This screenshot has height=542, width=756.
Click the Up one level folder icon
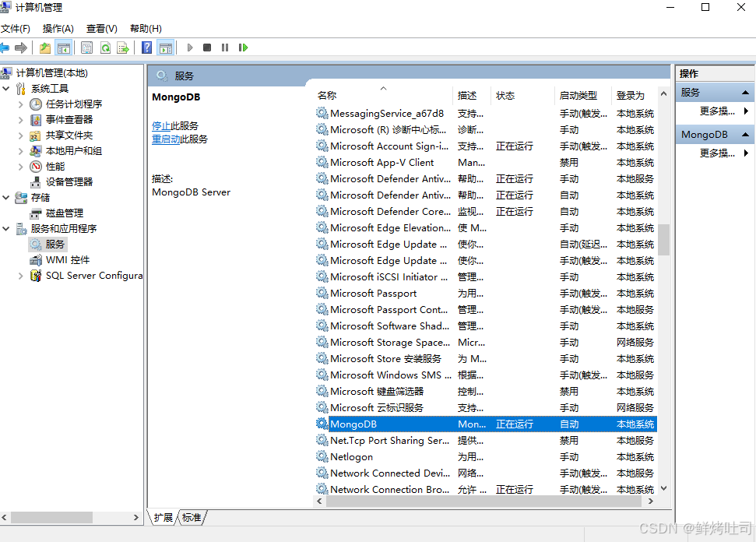[45, 48]
